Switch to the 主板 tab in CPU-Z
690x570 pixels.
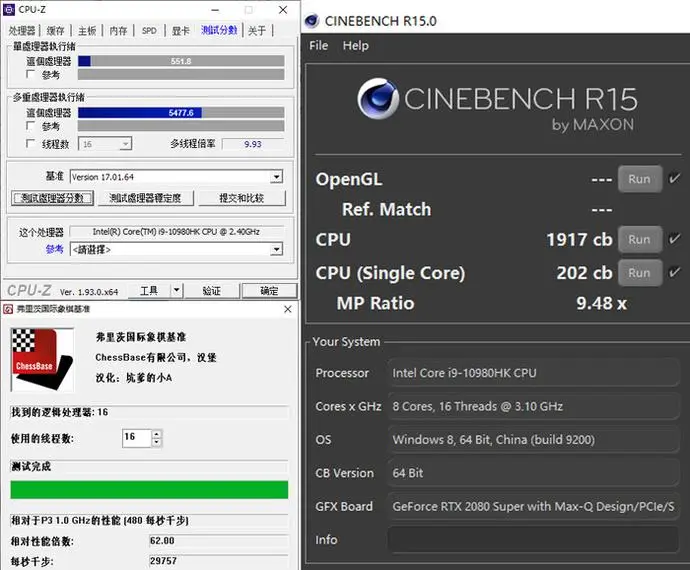coord(87,30)
